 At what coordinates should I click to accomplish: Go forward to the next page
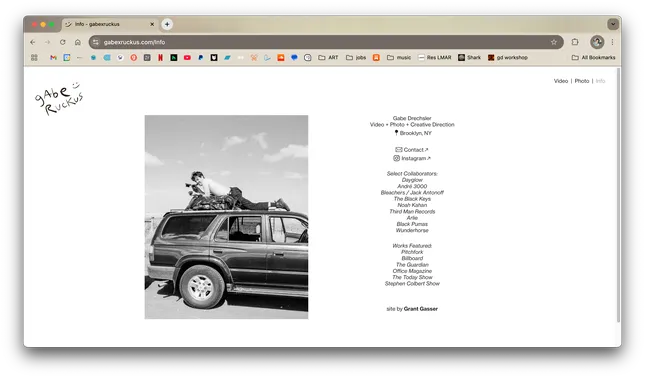(x=48, y=42)
